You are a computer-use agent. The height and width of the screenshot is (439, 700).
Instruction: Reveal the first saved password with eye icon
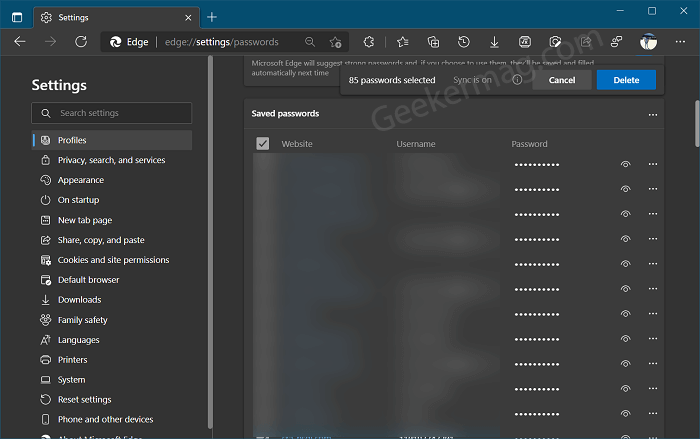625,164
